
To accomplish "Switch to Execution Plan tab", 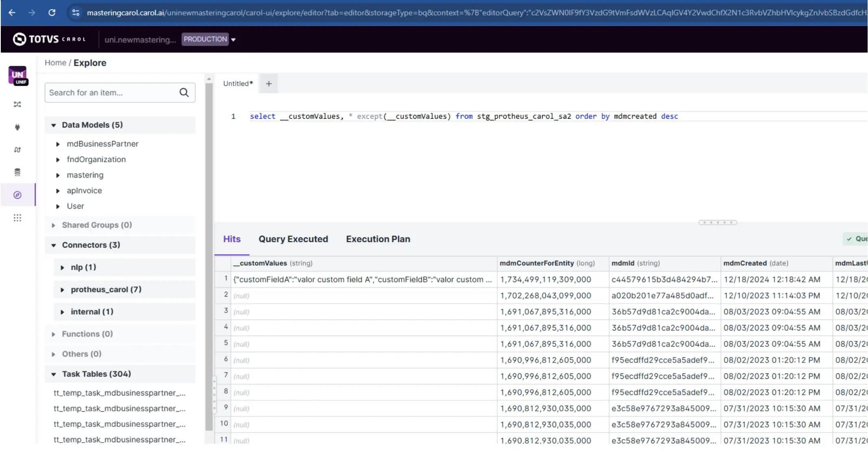I will click(378, 239).
